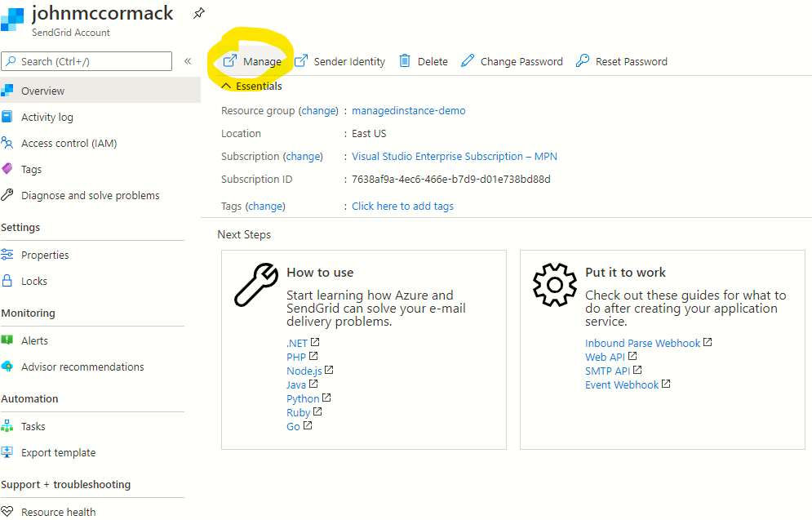Delete the SendGrid account using trash icon

(404, 60)
